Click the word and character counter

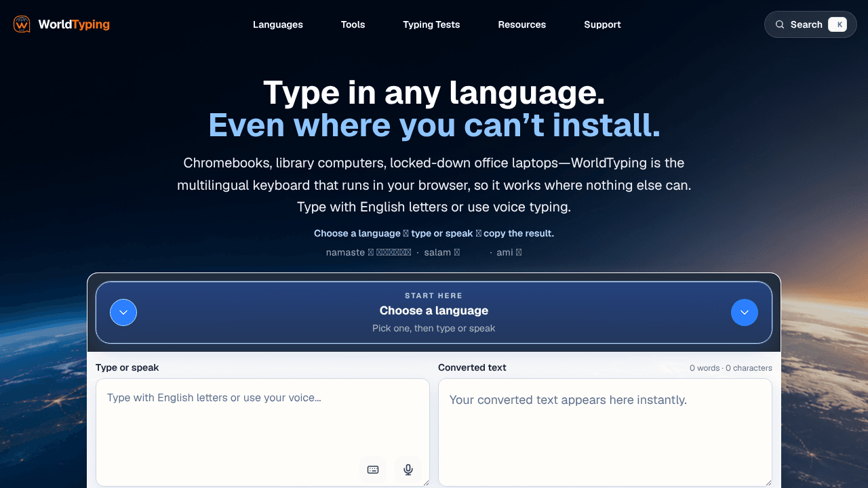click(x=731, y=368)
